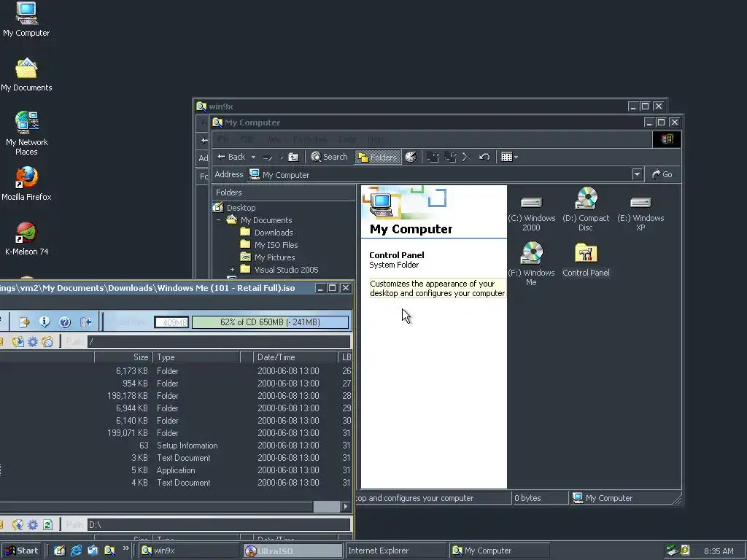Viewport: 747px width, 560px height.
Task: Click the UltraISO info icon
Action: [x=44, y=322]
